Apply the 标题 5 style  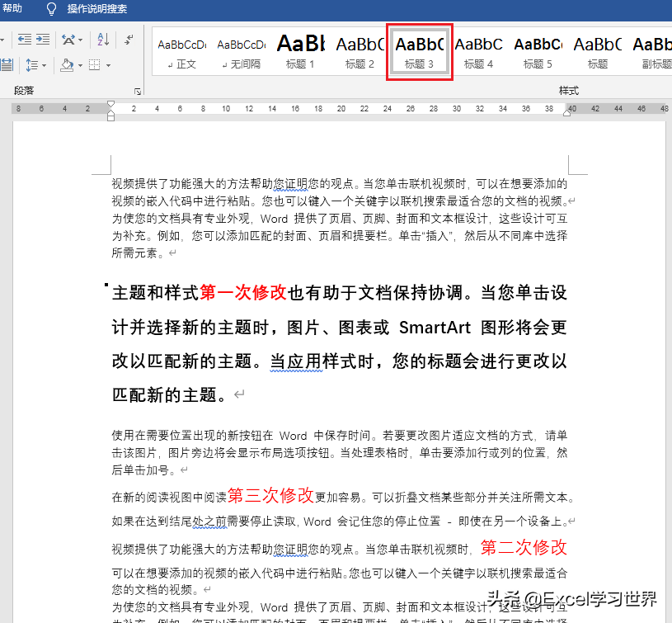538,53
